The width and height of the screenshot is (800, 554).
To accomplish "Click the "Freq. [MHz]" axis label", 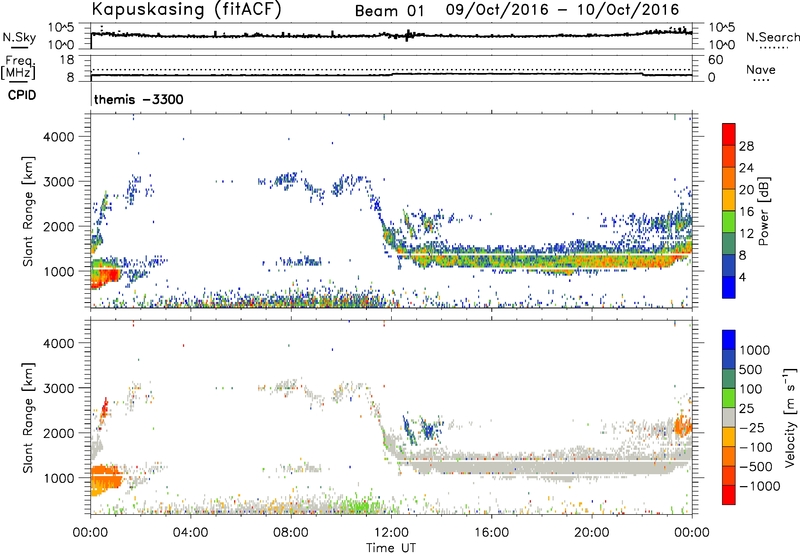I will [x=19, y=68].
